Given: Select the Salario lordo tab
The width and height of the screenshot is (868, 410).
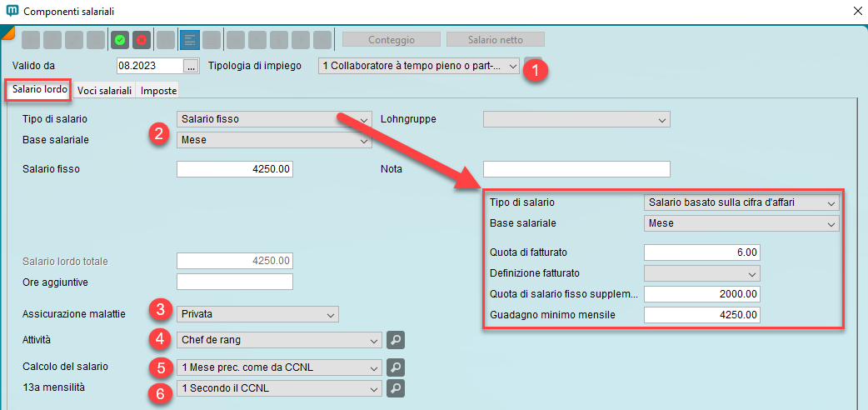Looking at the screenshot, I should coord(39,89).
